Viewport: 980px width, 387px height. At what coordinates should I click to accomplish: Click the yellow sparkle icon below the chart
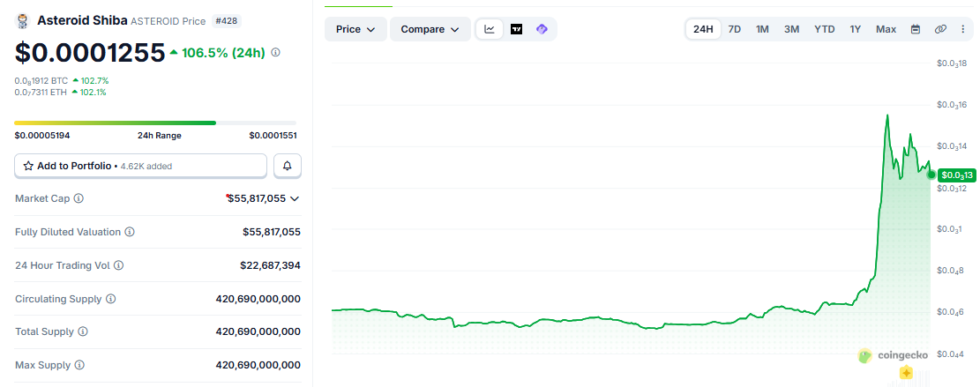[906, 374]
